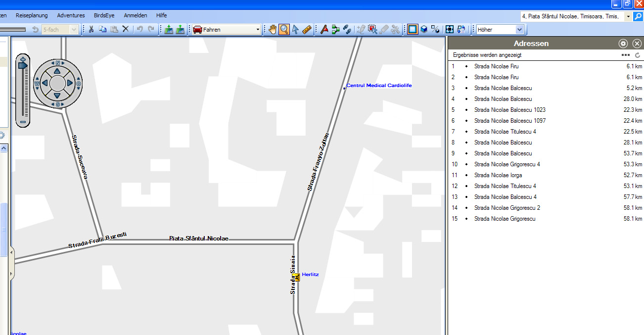Click the Adressen panel settings gear

click(623, 44)
